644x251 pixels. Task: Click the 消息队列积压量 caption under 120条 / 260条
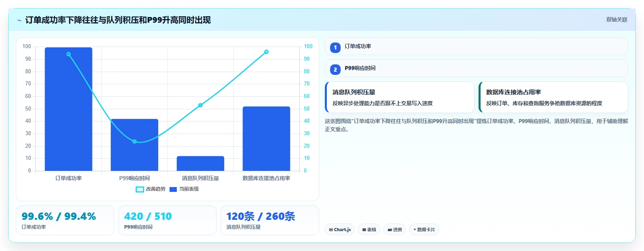(x=243, y=227)
